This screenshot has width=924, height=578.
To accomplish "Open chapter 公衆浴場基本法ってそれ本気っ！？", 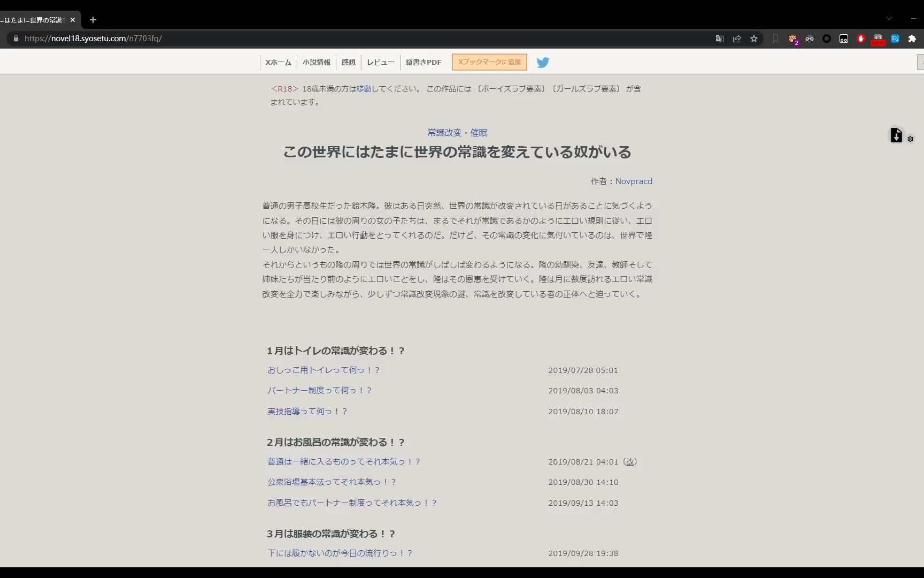I will pos(332,482).
